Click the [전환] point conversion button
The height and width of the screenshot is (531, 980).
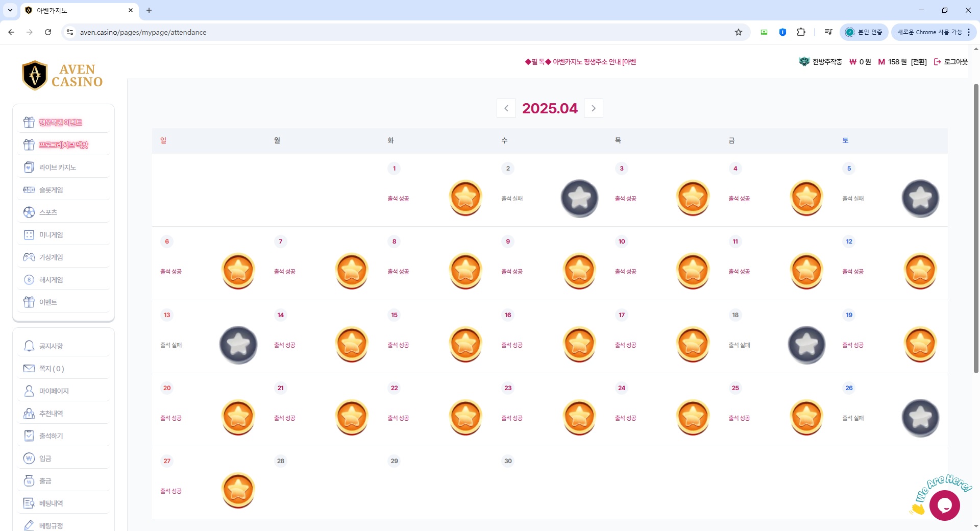coord(919,62)
